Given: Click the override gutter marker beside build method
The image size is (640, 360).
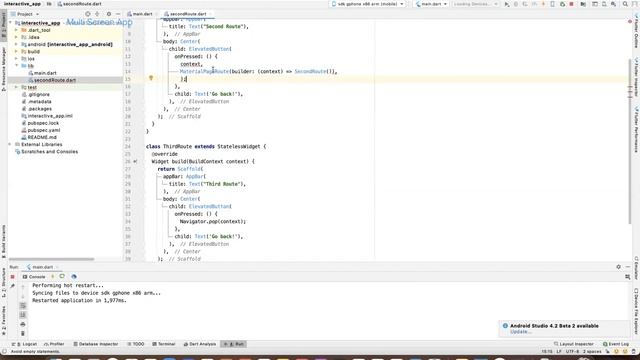Looking at the screenshot, I should [x=135, y=162].
